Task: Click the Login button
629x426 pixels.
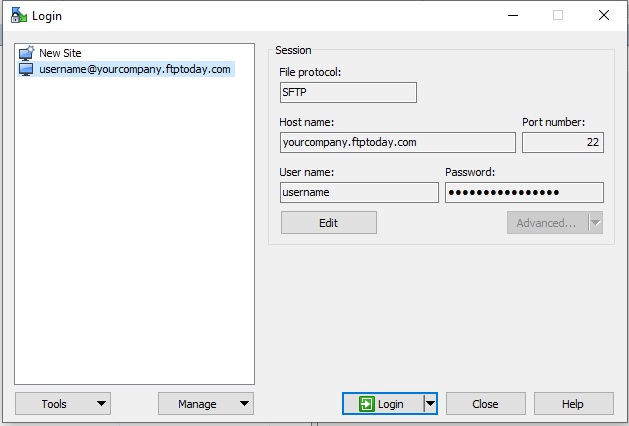Action: [x=383, y=404]
